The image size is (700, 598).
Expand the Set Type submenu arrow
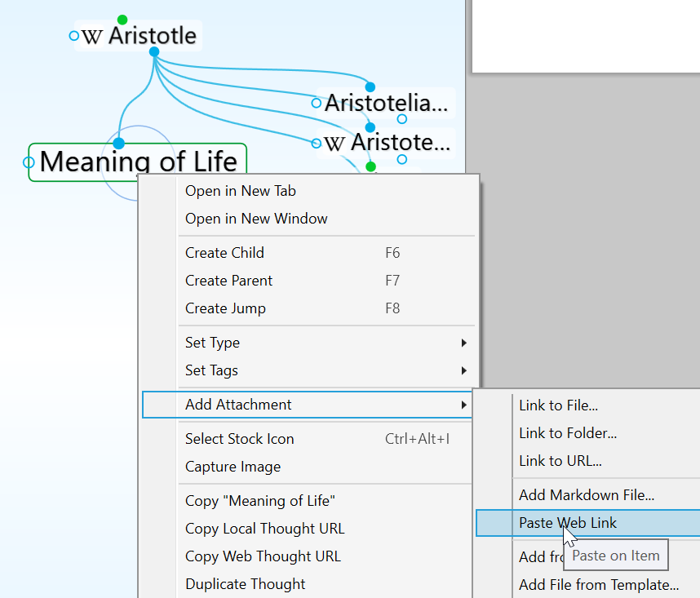[464, 343]
